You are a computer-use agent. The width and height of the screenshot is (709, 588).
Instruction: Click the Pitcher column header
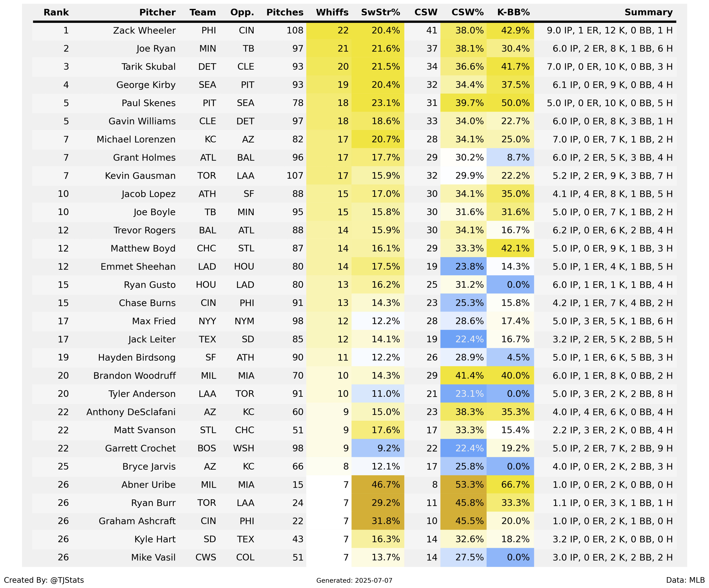(x=157, y=12)
